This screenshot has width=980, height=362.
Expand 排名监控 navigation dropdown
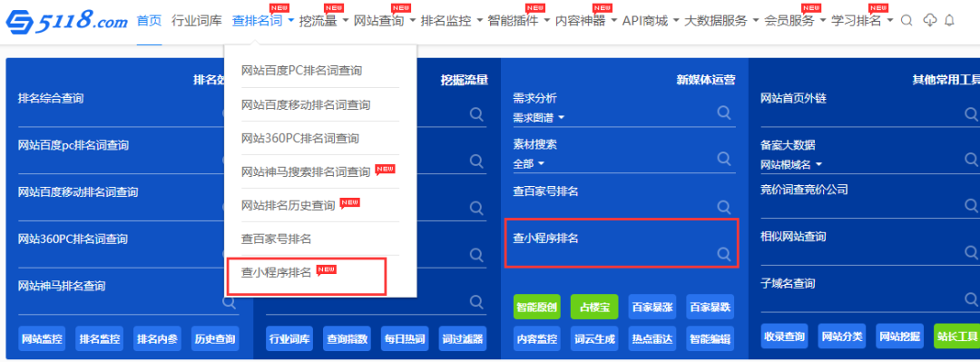452,21
